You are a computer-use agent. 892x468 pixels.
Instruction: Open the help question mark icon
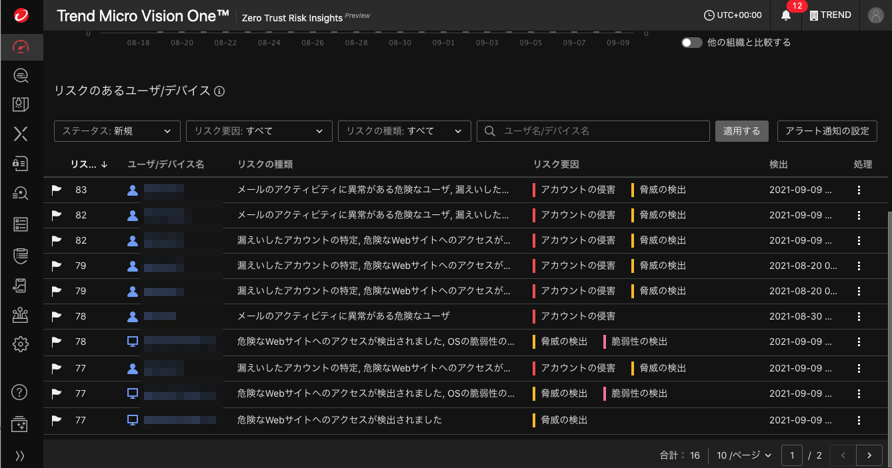20,392
